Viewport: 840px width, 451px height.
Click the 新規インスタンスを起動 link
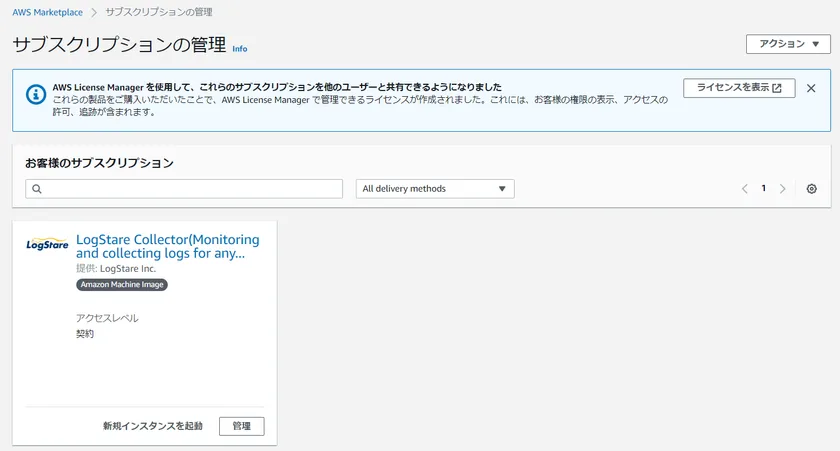[152, 426]
